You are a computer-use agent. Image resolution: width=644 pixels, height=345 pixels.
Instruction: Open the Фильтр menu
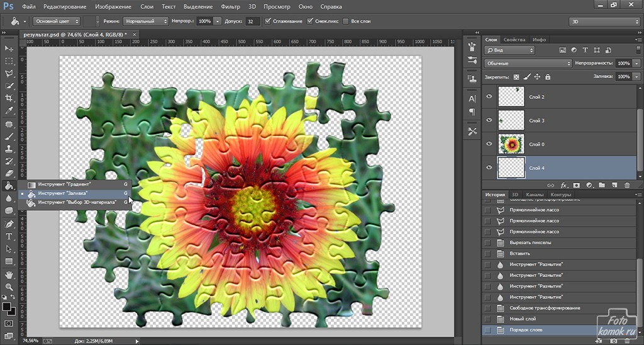[230, 6]
